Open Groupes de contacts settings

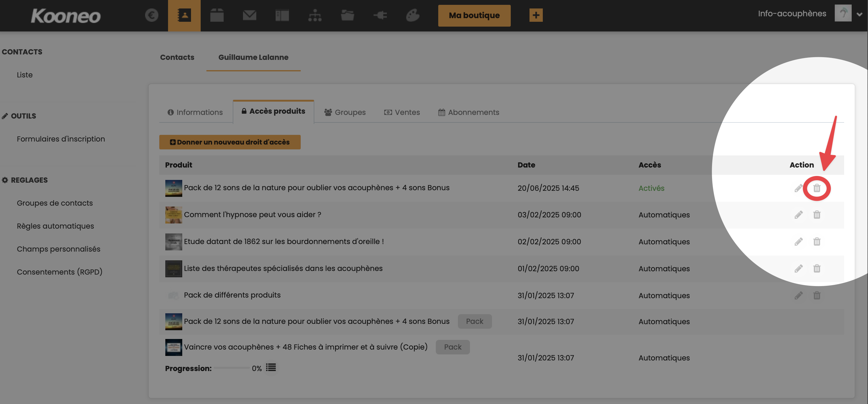tap(55, 203)
